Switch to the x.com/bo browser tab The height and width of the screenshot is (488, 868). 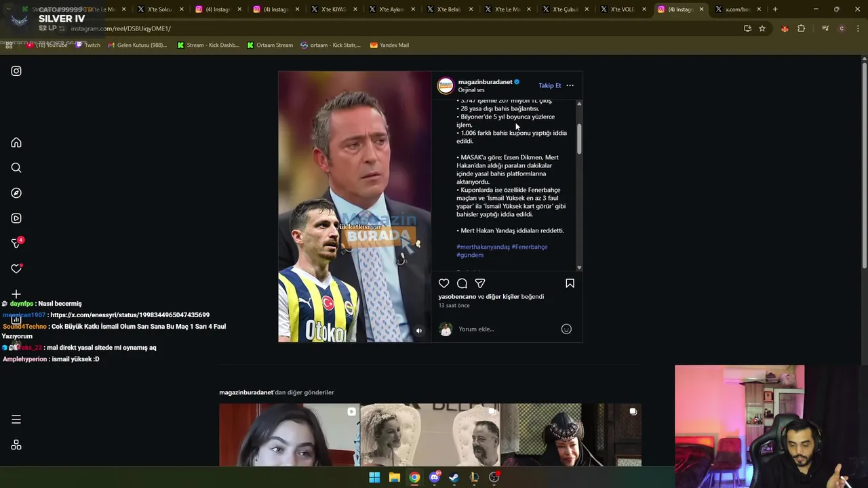[738, 9]
